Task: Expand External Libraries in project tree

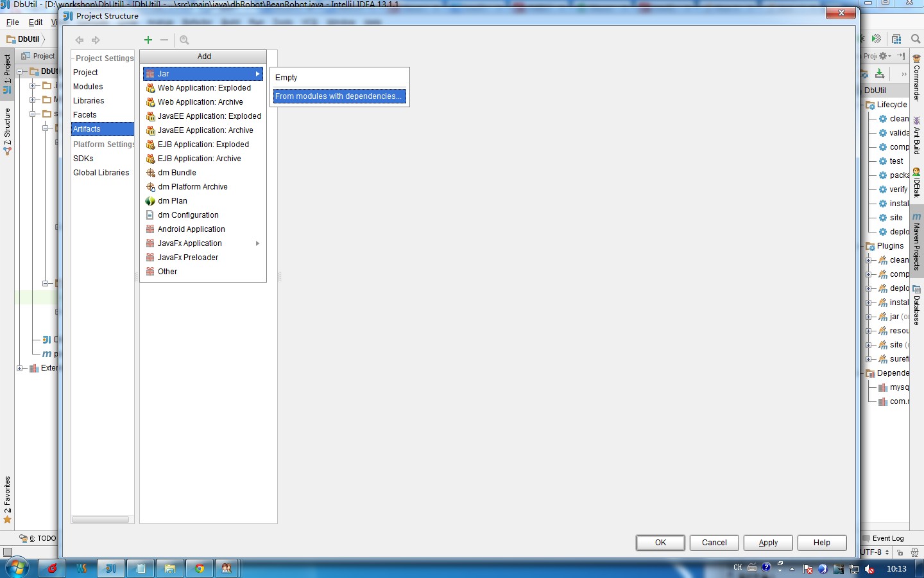Action: pyautogui.click(x=20, y=368)
